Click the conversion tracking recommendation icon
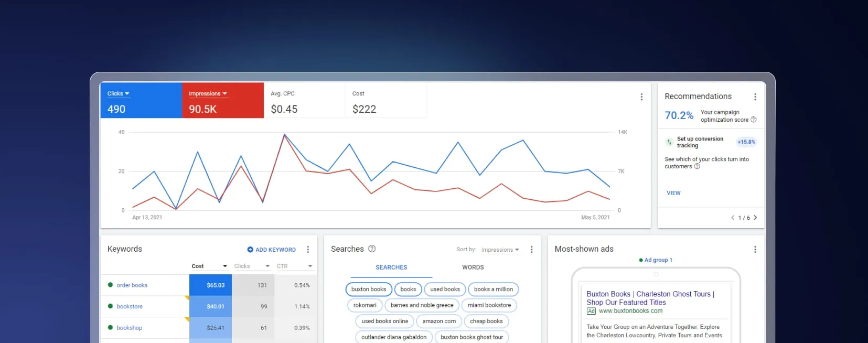 tap(669, 142)
